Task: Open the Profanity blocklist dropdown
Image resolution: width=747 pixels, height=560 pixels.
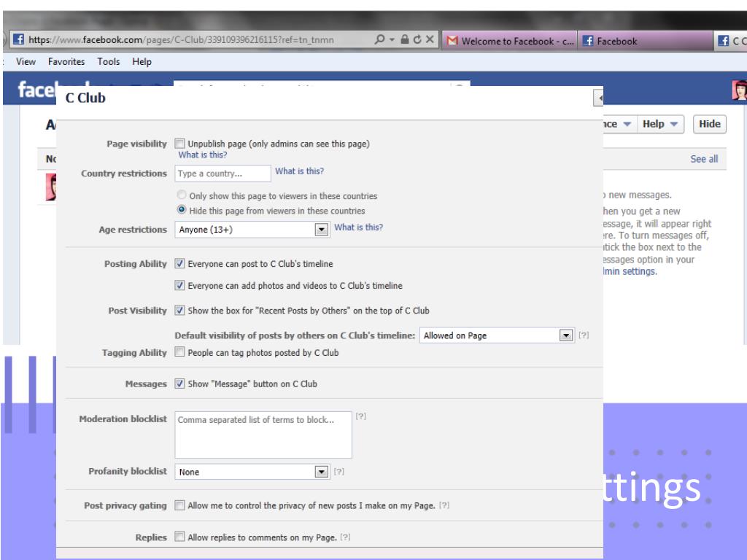Action: [x=252, y=472]
